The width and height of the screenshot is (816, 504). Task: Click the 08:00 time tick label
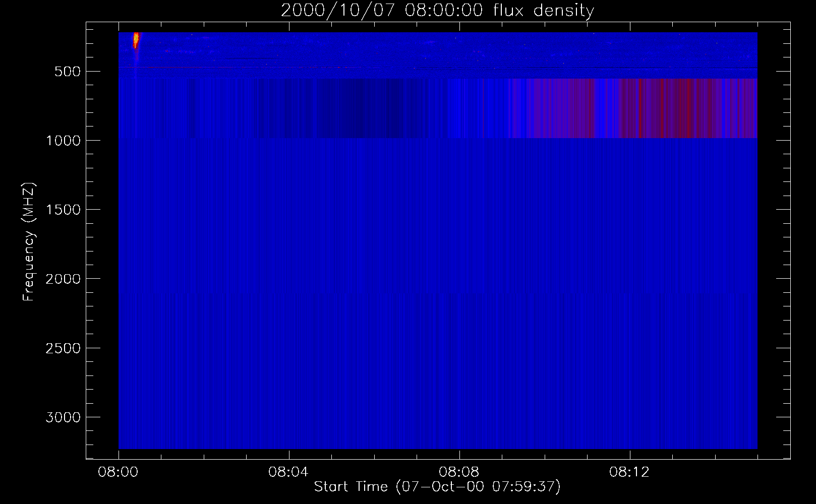point(118,472)
